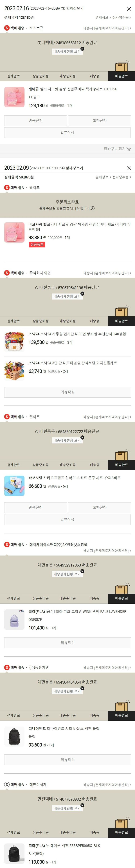
Task: Request return 반품신청 for 제이큐 backpack set
Action: tap(35, 121)
